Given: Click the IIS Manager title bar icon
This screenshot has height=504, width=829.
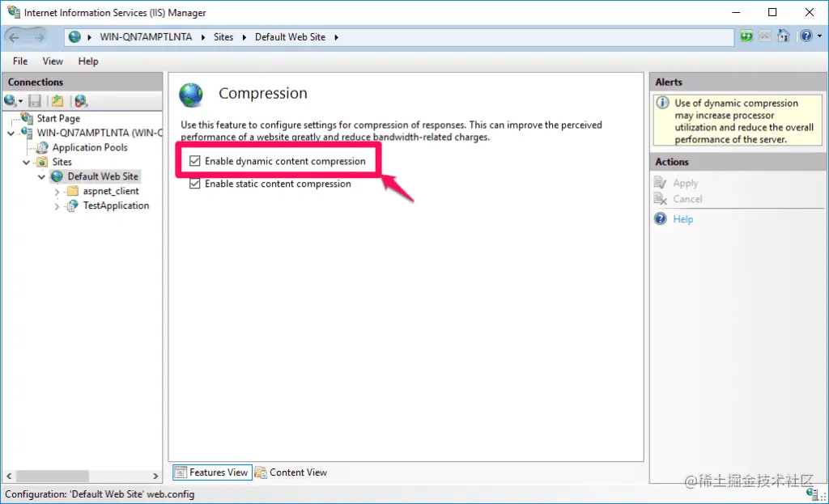Looking at the screenshot, I should 13,11.
